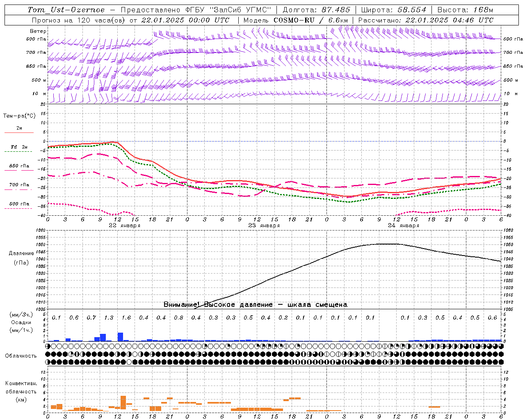The width and height of the screenshot is (525, 420).
Task: Click the "(гПа)" unit under Давление
Action: coord(21,263)
